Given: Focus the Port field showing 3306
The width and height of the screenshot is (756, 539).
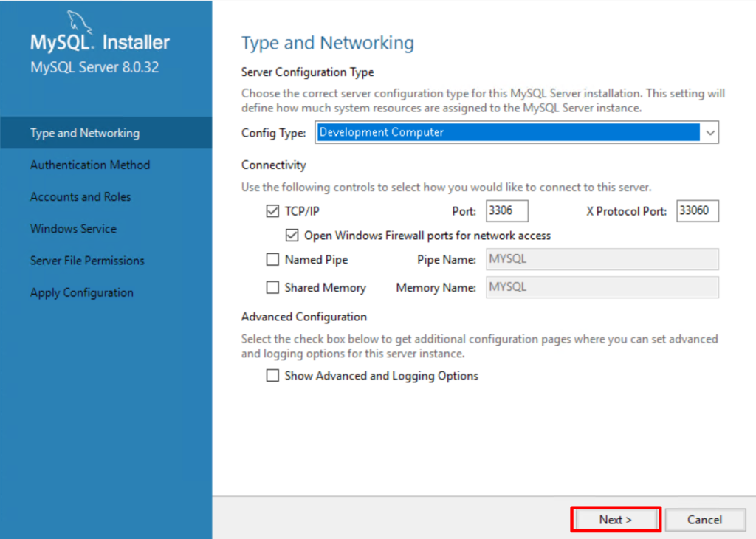Looking at the screenshot, I should click(506, 210).
